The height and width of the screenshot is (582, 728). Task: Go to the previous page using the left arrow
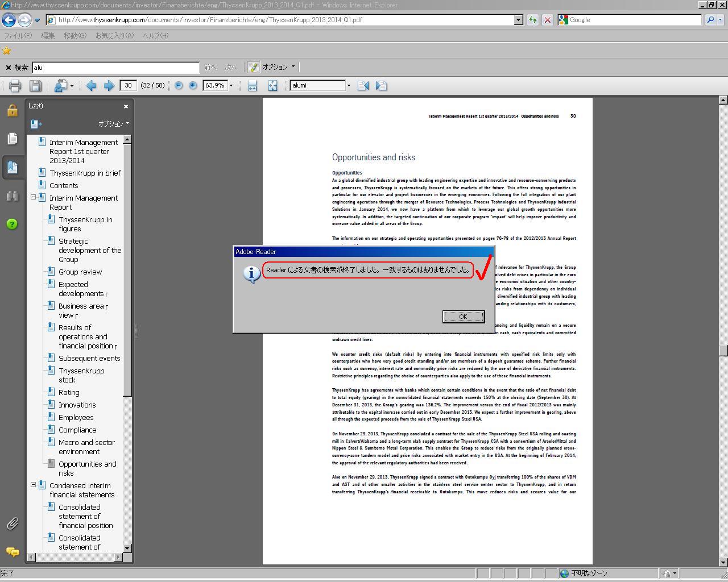click(91, 86)
